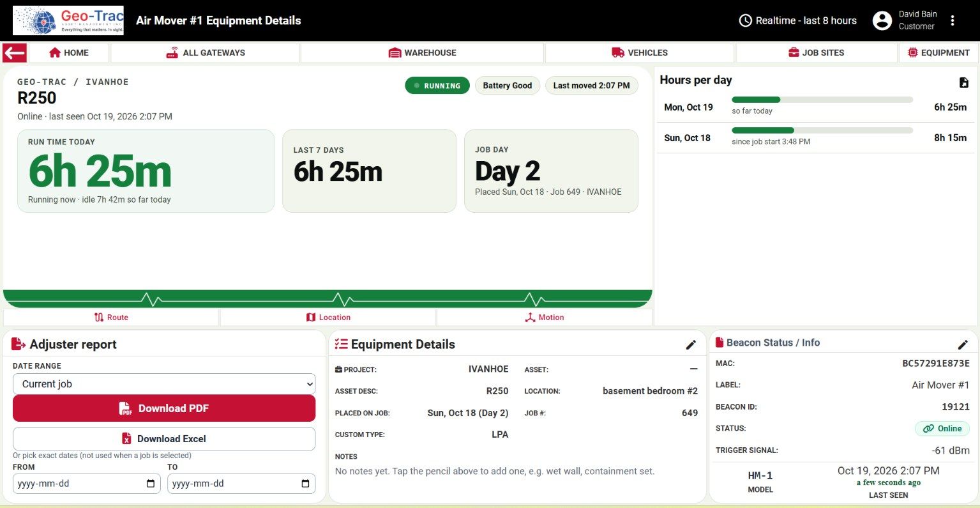Image resolution: width=980 pixels, height=508 pixels.
Task: Click the RUN TIME TODAY card
Action: pyautogui.click(x=146, y=171)
